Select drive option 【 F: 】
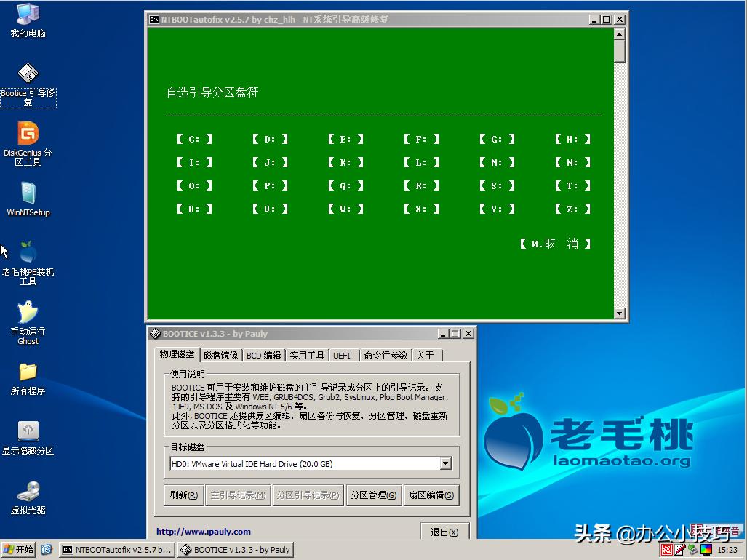Screen dimensions: 747x560 421,139
